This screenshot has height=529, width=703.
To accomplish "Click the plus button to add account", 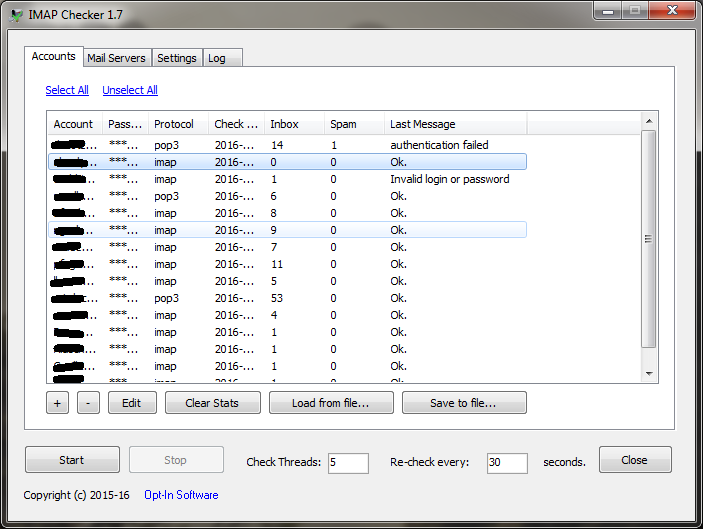I will [59, 403].
